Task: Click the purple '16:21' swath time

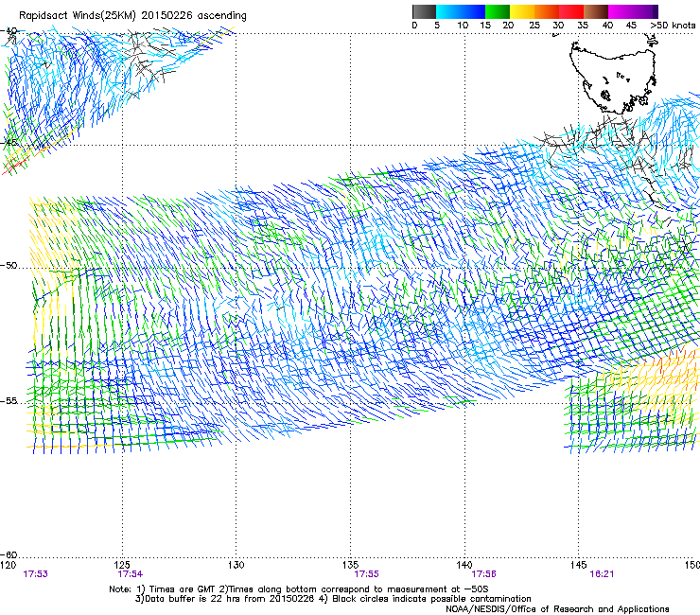Action: click(x=602, y=574)
